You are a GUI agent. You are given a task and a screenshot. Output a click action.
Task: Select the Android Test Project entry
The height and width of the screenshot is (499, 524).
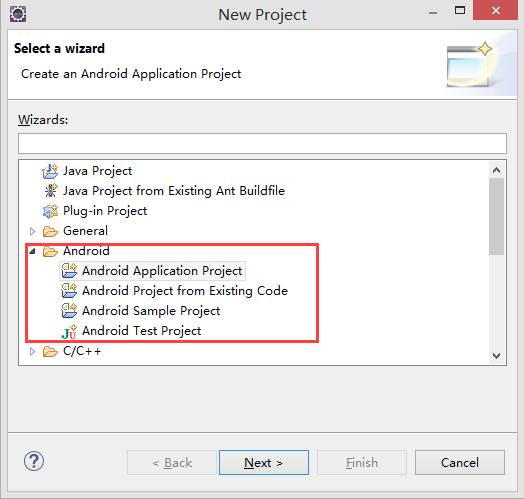[x=142, y=331]
